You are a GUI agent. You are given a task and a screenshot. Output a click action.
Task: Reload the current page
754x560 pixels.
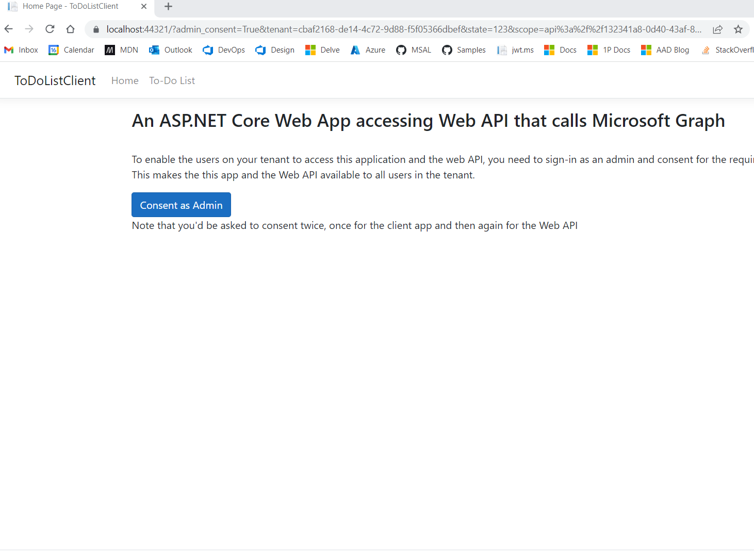(50, 29)
